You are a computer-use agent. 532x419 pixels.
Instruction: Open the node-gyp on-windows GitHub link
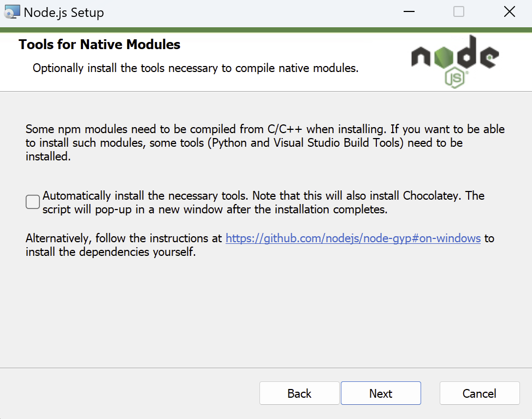coord(353,238)
